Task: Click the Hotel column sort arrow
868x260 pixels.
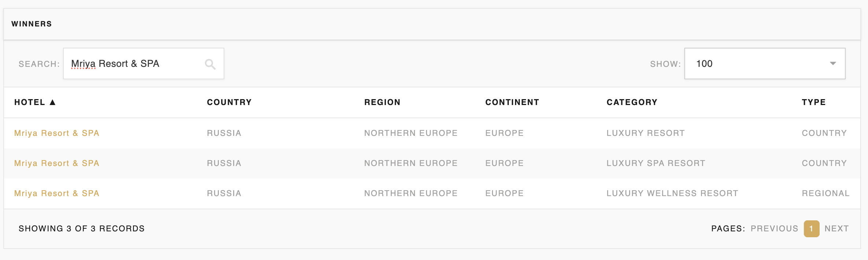Action: (52, 102)
